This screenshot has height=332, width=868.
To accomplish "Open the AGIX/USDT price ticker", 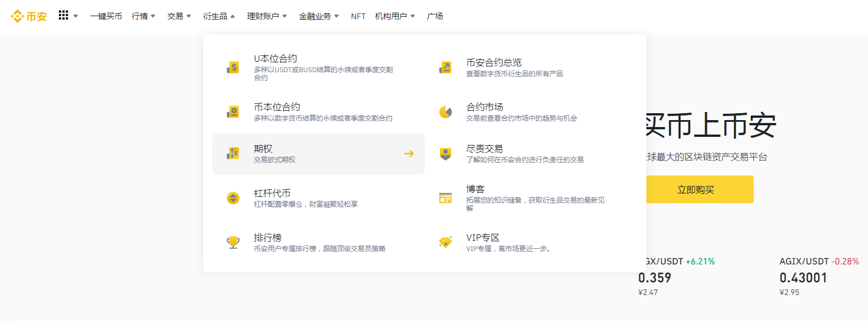I will [820, 277].
